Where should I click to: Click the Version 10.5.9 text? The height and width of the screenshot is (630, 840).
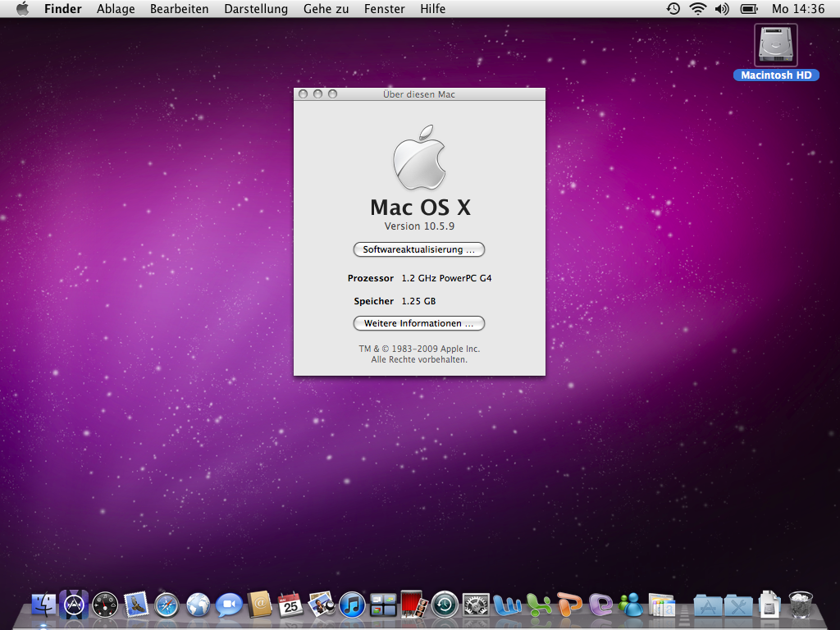(x=419, y=226)
